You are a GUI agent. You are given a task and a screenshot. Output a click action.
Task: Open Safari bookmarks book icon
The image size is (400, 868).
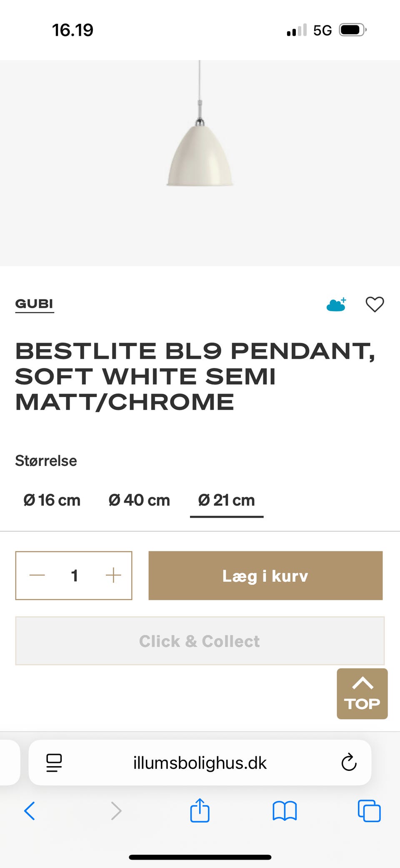pos(285,811)
